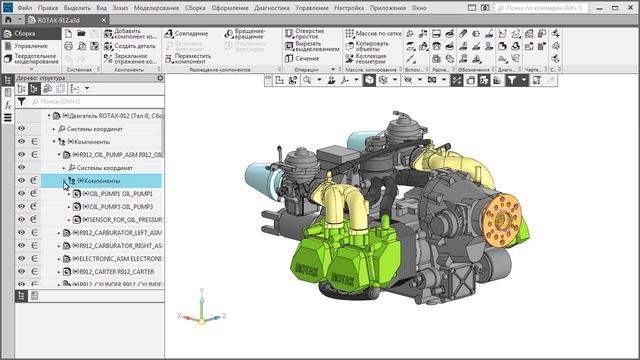Click the orientation L-shaped icon in view toolbar

click(280, 80)
